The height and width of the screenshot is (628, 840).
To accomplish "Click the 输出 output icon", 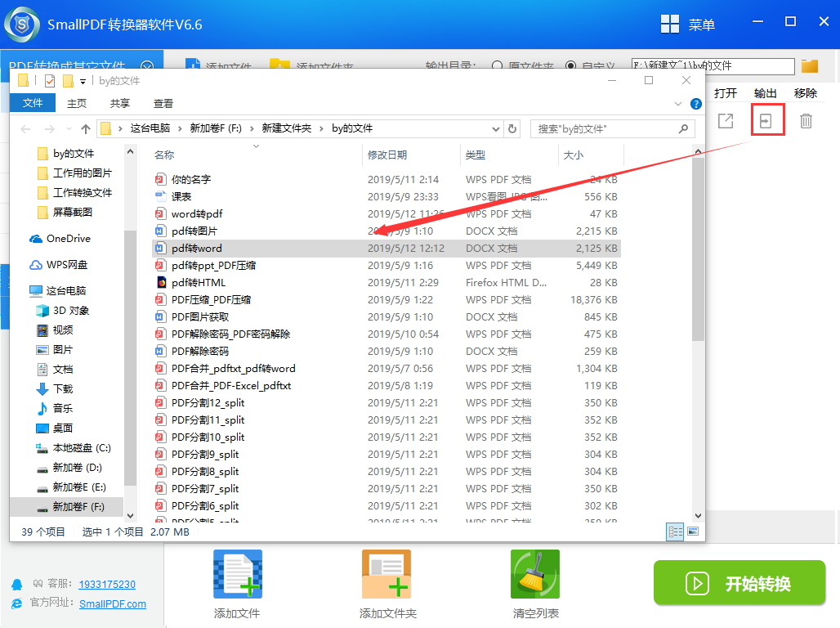I will click(766, 121).
